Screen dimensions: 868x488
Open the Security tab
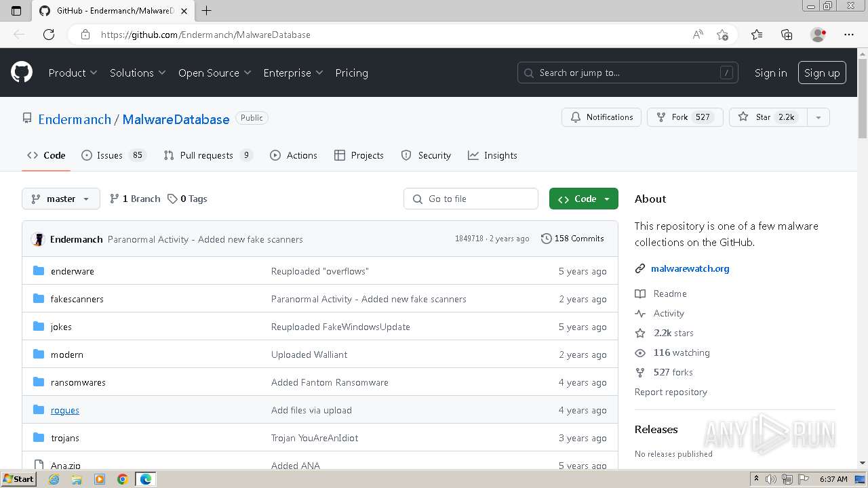426,155
